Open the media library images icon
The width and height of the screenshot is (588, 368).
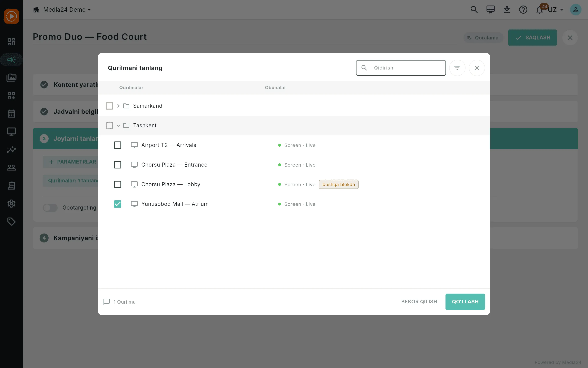coord(11,78)
